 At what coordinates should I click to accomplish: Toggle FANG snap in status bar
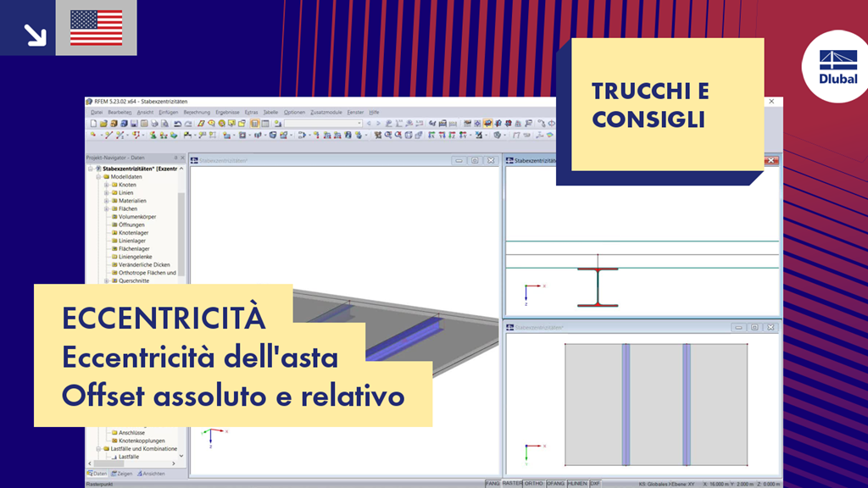tap(492, 484)
